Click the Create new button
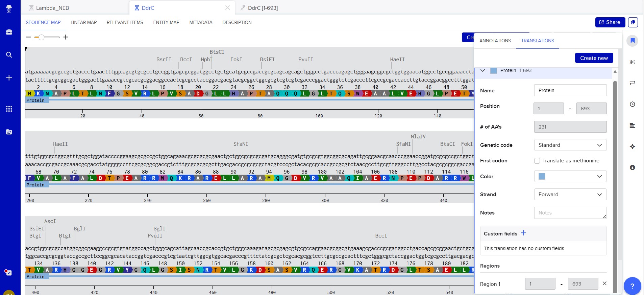This screenshot has width=644, height=295. [x=594, y=58]
